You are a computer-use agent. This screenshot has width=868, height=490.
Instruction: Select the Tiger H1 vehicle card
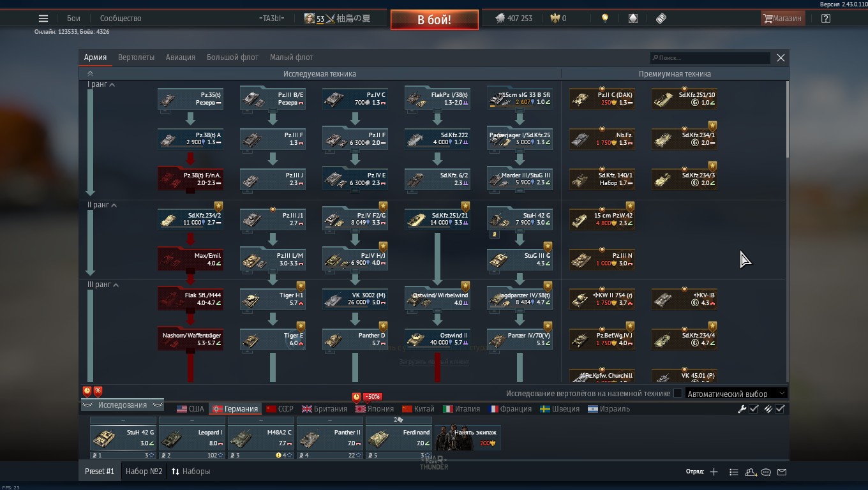(x=273, y=299)
